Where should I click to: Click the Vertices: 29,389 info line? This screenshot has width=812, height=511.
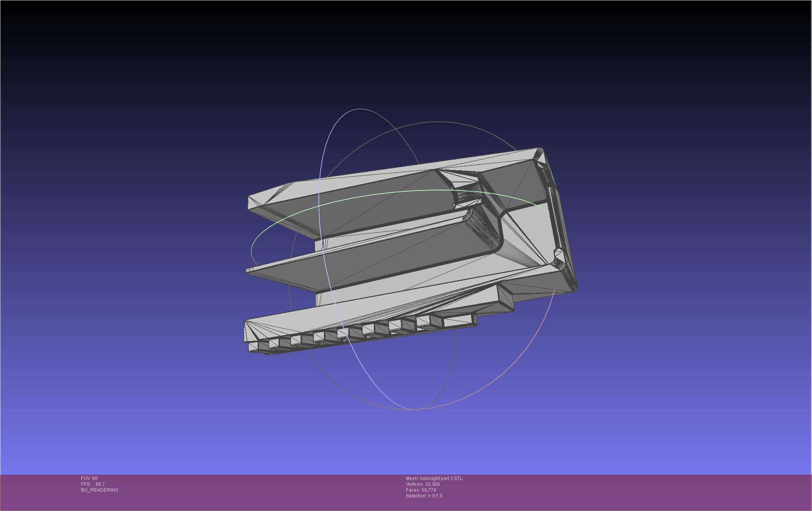pyautogui.click(x=423, y=484)
